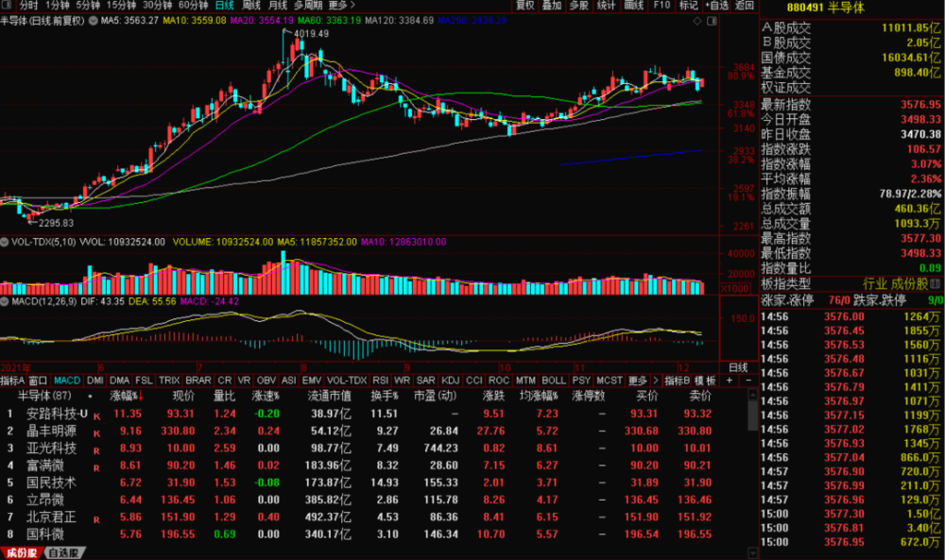This screenshot has width=945, height=560.
Task: Open the 半导体(87) sector list header
Action: [x=43, y=397]
